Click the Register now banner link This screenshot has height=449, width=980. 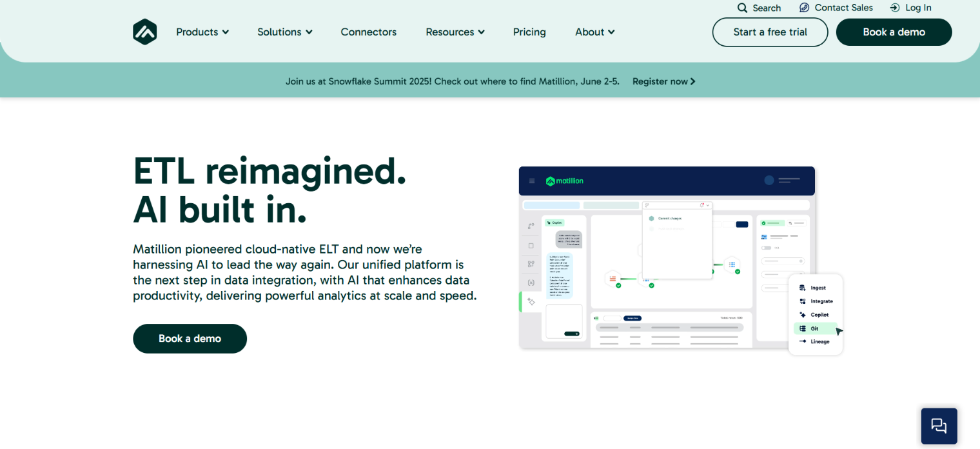664,81
